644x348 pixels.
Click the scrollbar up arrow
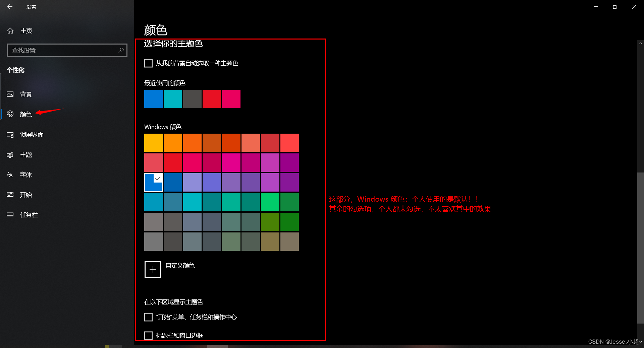click(640, 44)
